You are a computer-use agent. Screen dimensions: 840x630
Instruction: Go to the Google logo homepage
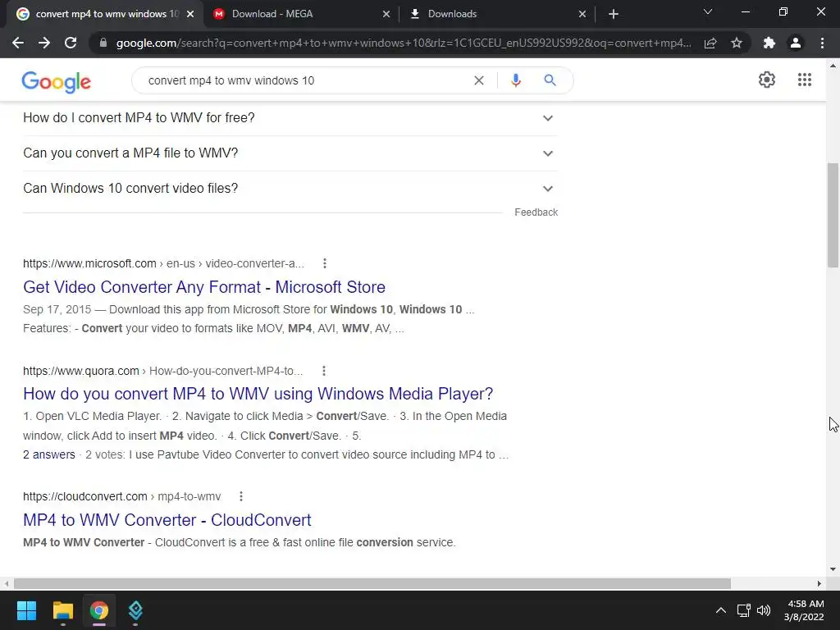click(x=57, y=81)
